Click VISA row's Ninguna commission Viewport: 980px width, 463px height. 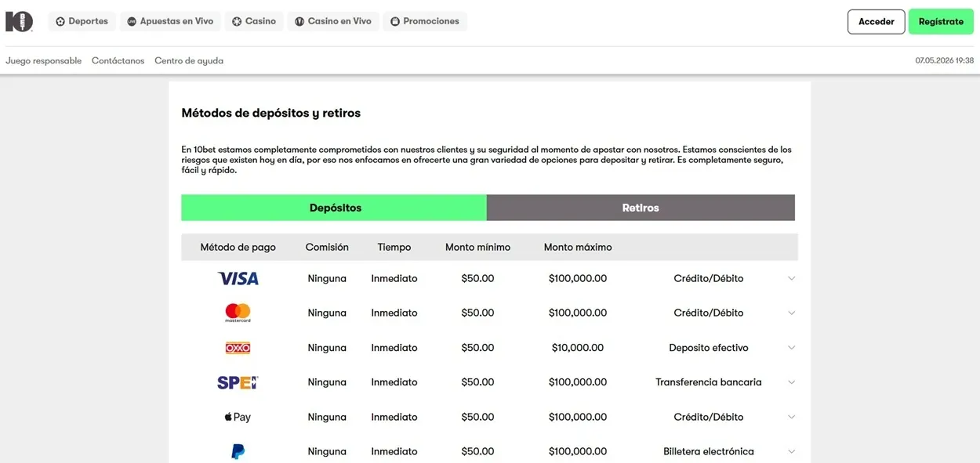[327, 278]
